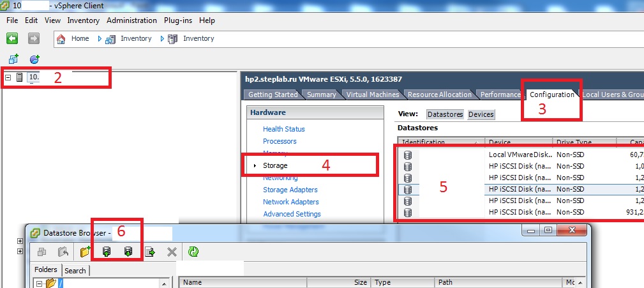The height and width of the screenshot is (288, 644).
Task: Click the datastore icon in the 931,2 capacity row
Action: 408,213
